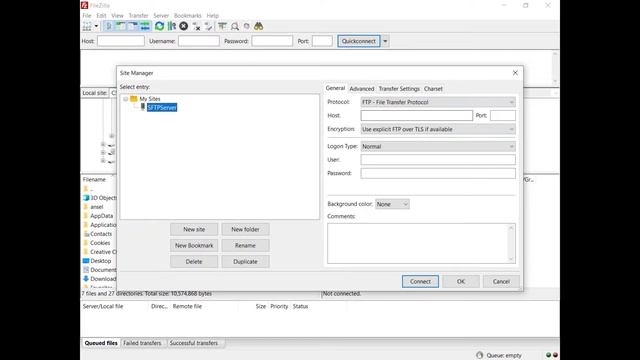Screen dimensions: 640x360
Task: Collapse the My Sites tree node
Action: pos(126,99)
